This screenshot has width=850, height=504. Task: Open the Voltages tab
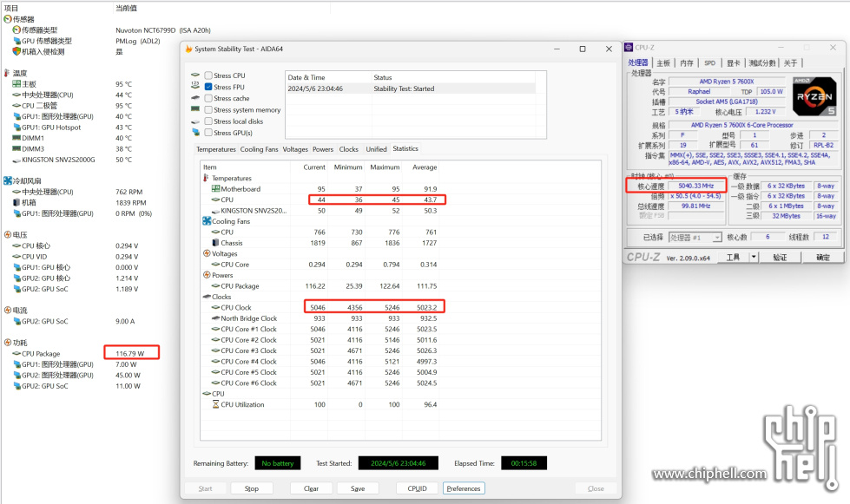click(x=295, y=149)
